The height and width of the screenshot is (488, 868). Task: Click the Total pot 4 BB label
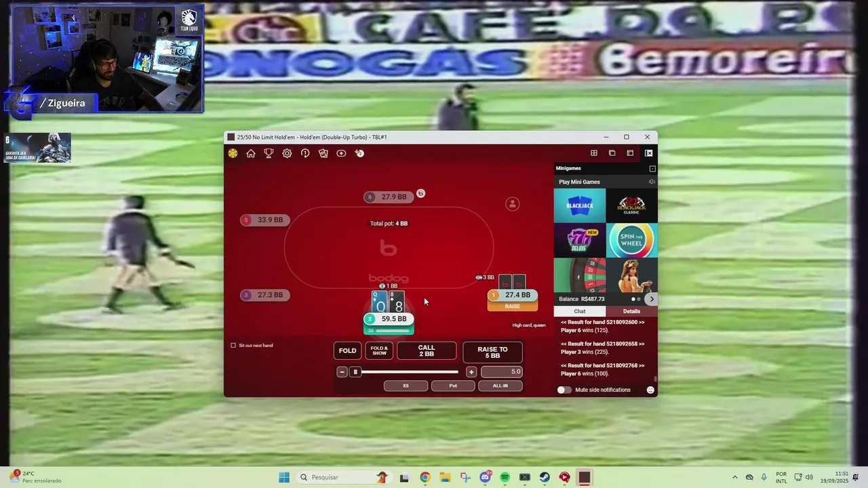(389, 224)
